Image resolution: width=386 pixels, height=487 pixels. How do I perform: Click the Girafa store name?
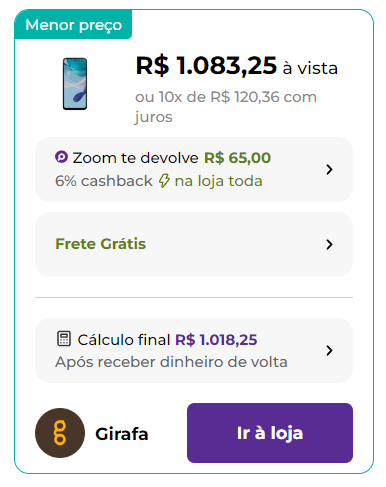[122, 434]
